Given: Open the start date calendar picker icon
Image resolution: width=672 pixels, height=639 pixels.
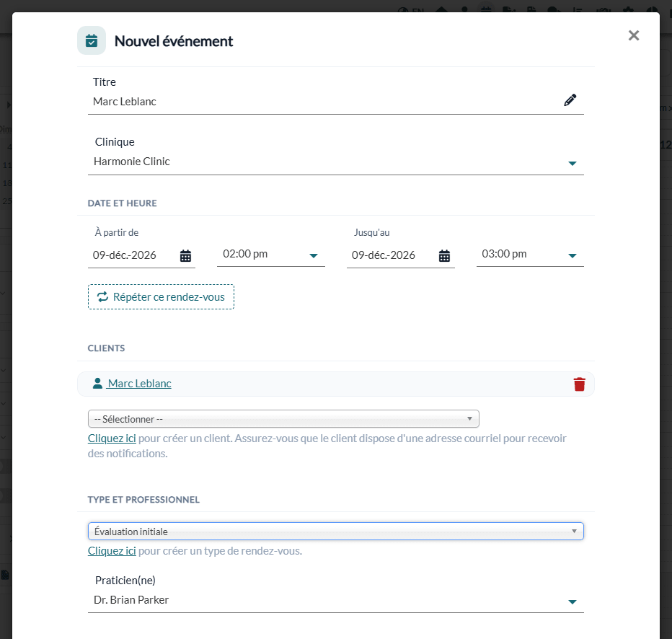Looking at the screenshot, I should [185, 256].
